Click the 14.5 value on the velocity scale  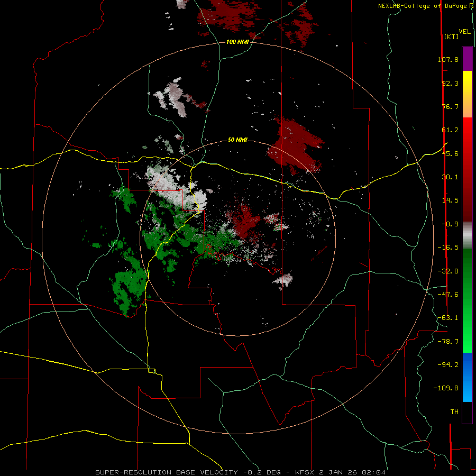tap(450, 200)
